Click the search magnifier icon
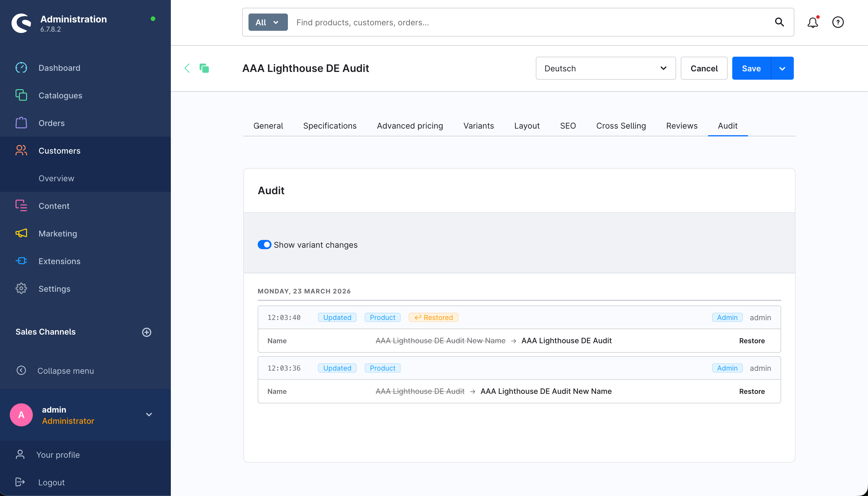Screen dimensions: 868x496 [x=779, y=22]
